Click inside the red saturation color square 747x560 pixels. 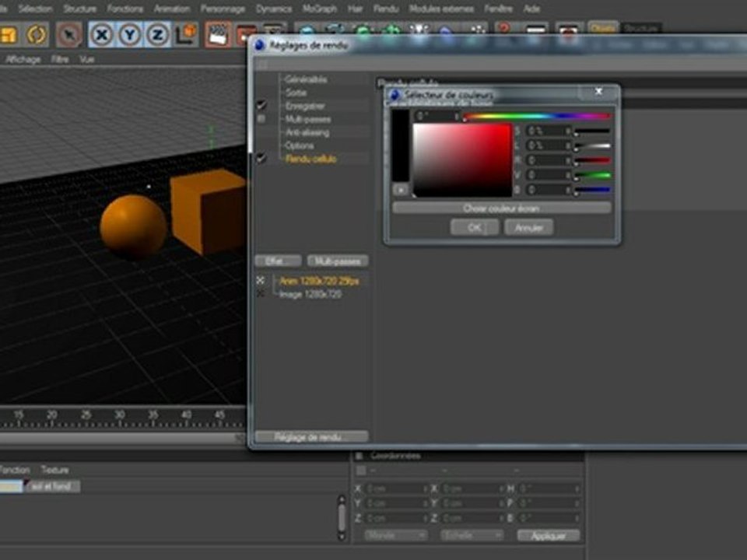click(462, 159)
